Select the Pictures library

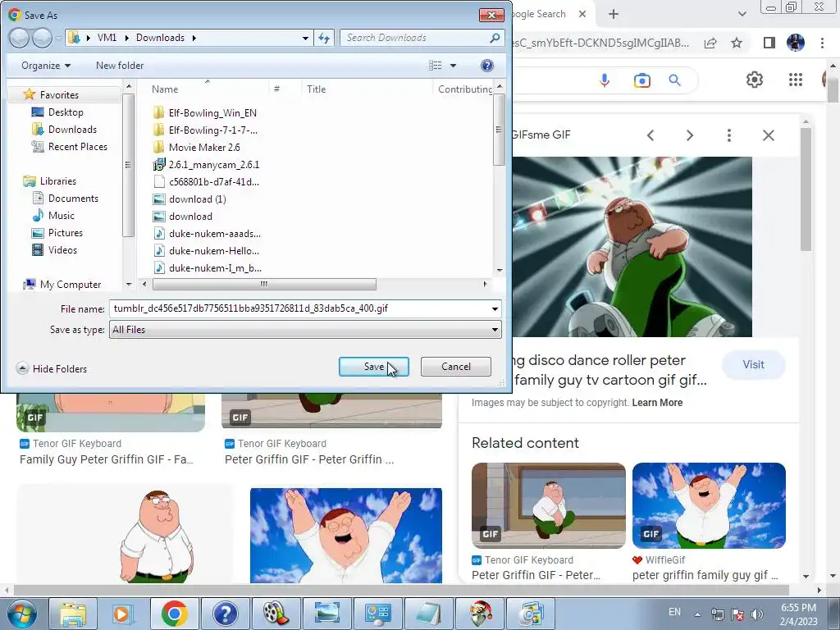pyautogui.click(x=66, y=232)
